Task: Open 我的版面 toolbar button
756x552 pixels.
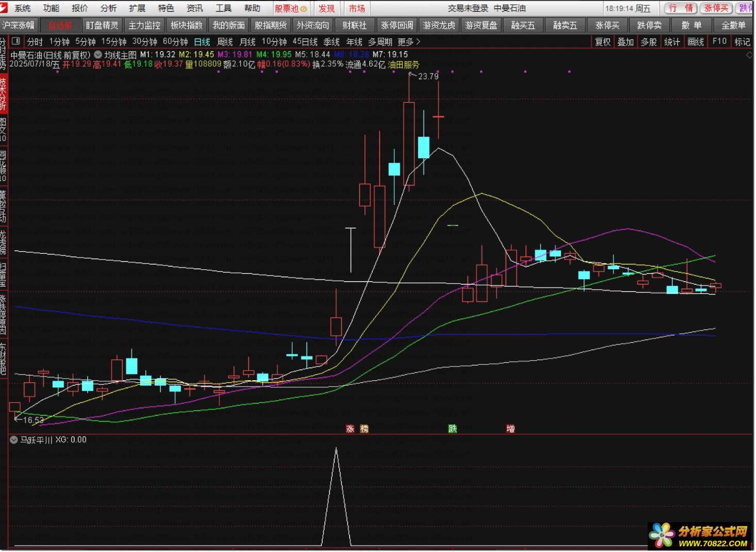Action: pyautogui.click(x=229, y=25)
